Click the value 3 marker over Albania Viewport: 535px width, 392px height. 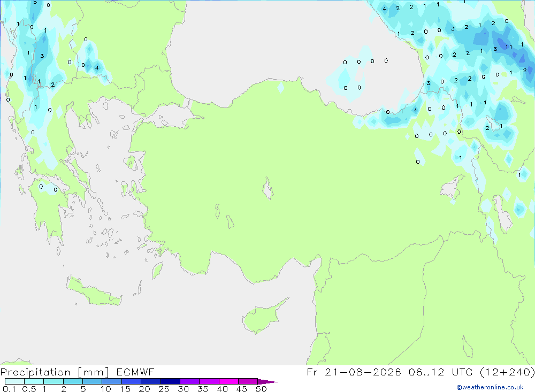(x=42, y=56)
